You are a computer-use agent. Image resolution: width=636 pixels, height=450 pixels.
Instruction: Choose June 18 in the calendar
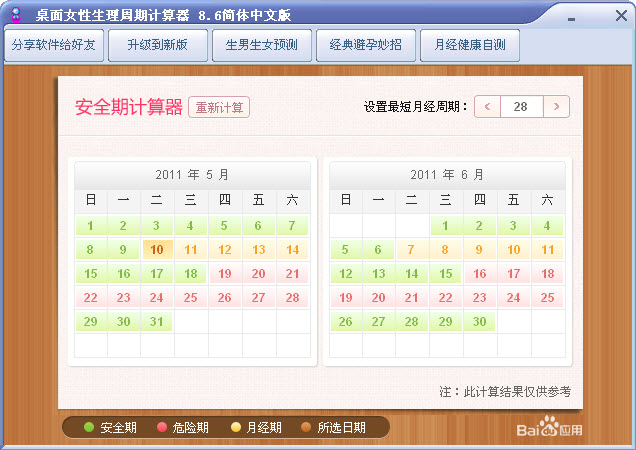click(547, 273)
